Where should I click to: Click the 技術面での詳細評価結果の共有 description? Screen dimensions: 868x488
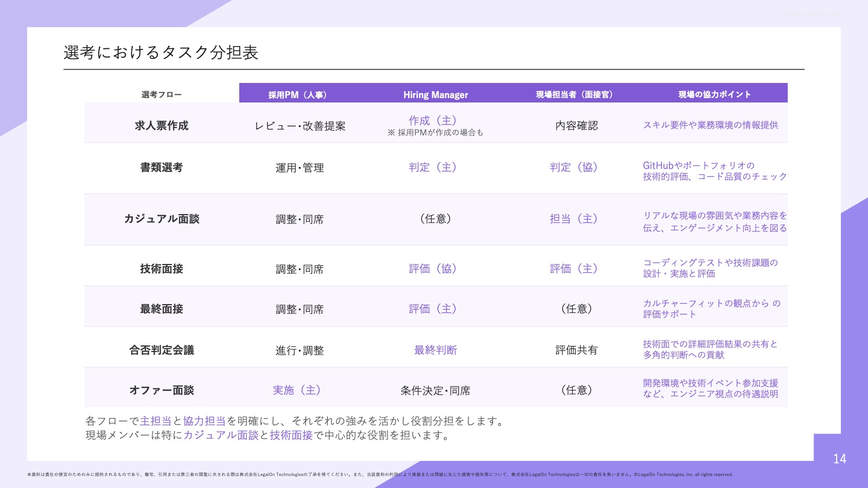711,350
